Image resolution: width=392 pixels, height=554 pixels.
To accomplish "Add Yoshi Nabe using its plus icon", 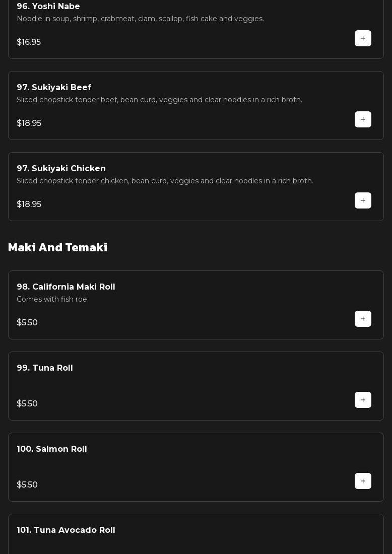I will click(363, 38).
